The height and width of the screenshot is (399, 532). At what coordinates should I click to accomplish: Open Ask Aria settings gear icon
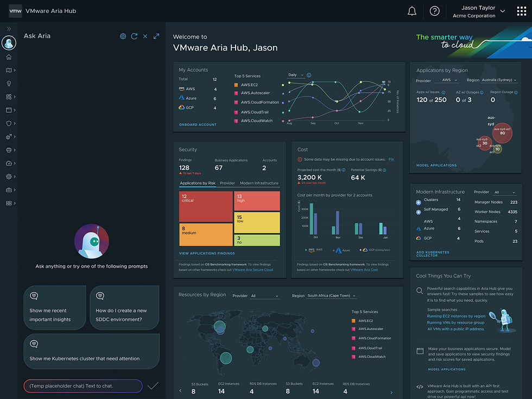tap(123, 36)
